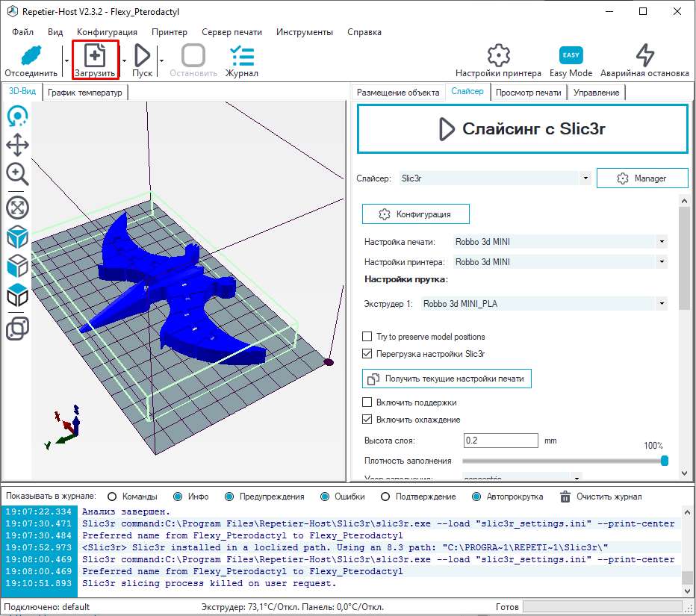
Task: Uncheck Включить охлаждение
Action: coord(367,420)
